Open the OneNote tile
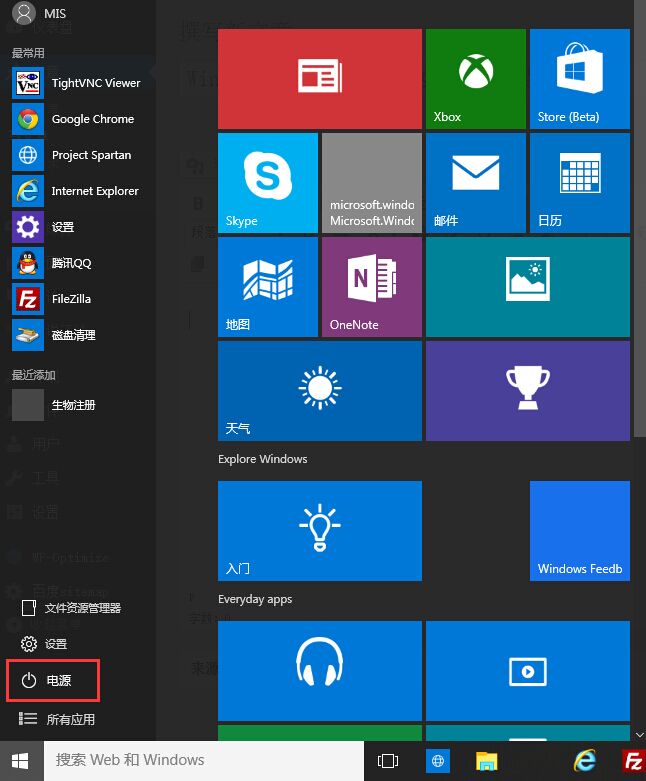This screenshot has height=781, width=646. [372, 287]
